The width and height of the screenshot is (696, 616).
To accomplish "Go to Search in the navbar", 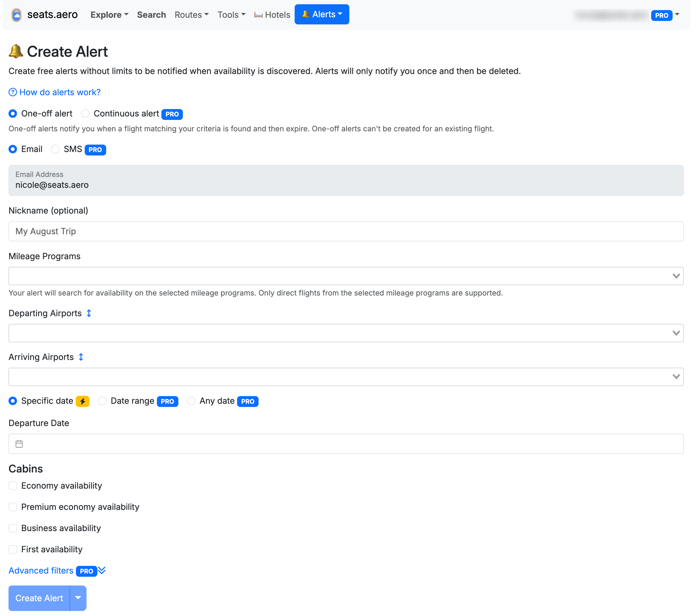I will point(152,15).
